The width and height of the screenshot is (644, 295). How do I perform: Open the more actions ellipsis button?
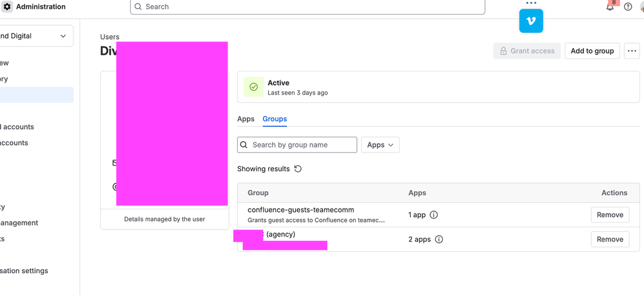[632, 51]
